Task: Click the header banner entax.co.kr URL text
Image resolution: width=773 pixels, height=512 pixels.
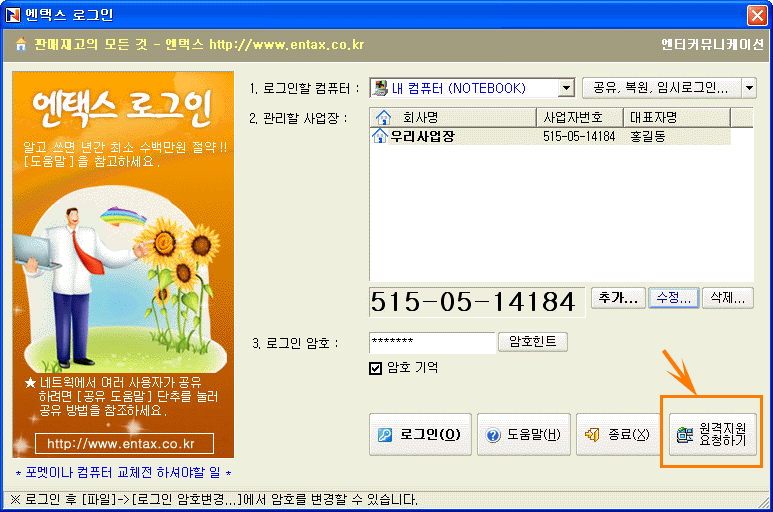Action: click(x=286, y=45)
